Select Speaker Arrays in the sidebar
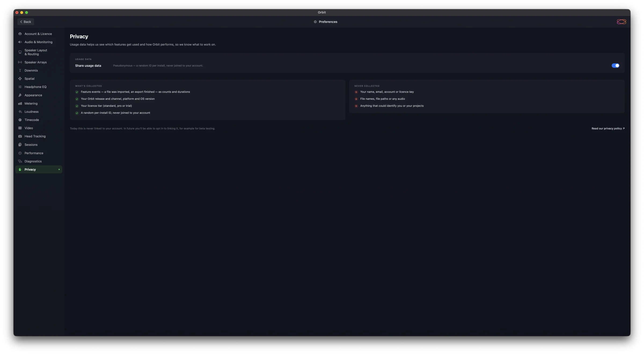Viewport: 644px width, 354px height. 39,62
